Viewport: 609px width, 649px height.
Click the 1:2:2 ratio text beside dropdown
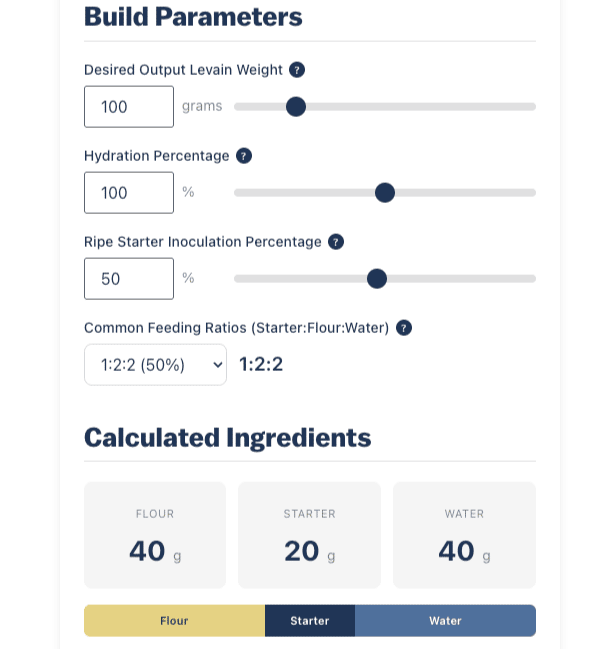tap(261, 364)
